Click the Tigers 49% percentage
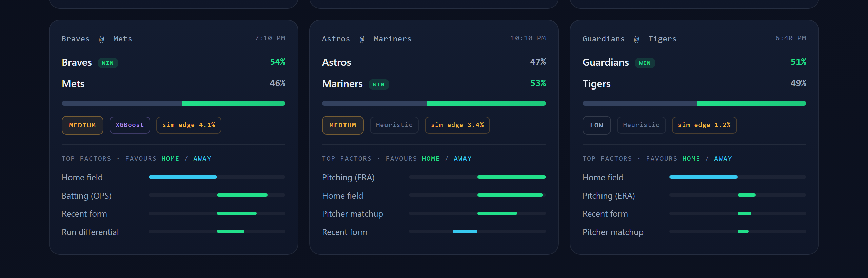The width and height of the screenshot is (868, 278). pos(798,83)
